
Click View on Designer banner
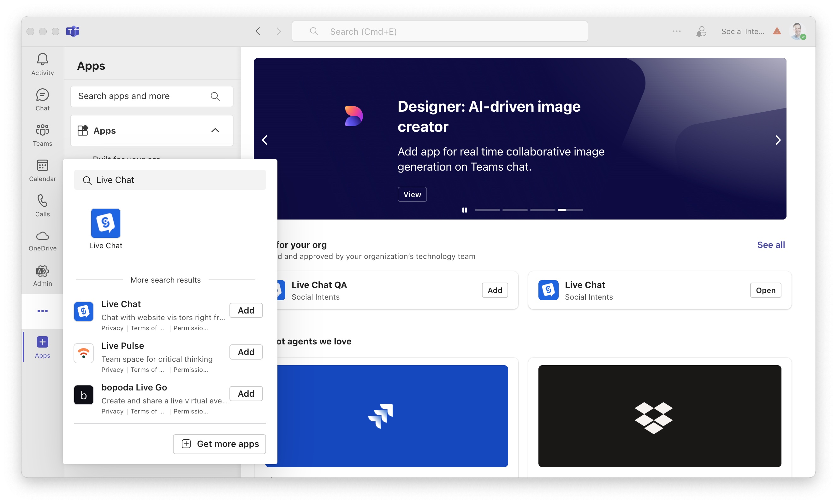coord(412,194)
